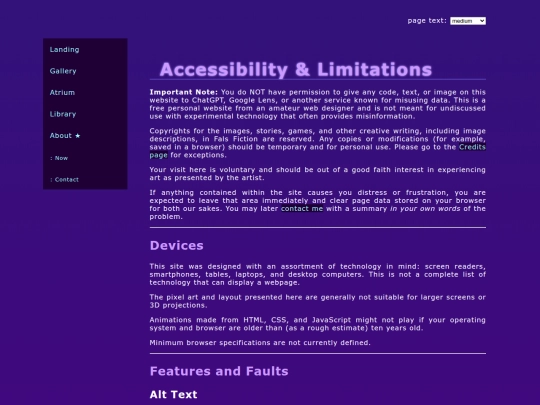Follow the Credits page link

pos(472,147)
